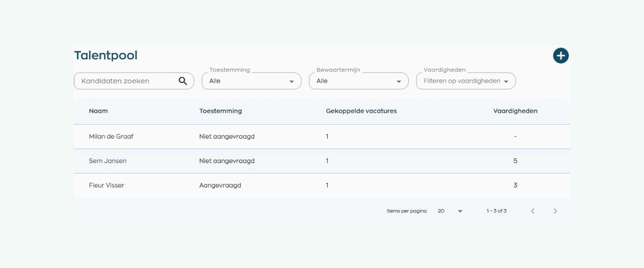Open the Toestemming filter dropdown
Viewport: 644px width, 268px height.
tap(252, 81)
